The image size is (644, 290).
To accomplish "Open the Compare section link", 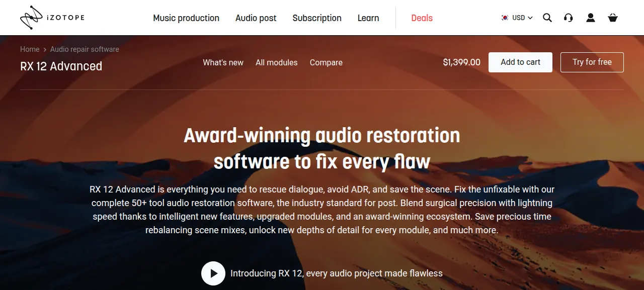I will click(326, 63).
